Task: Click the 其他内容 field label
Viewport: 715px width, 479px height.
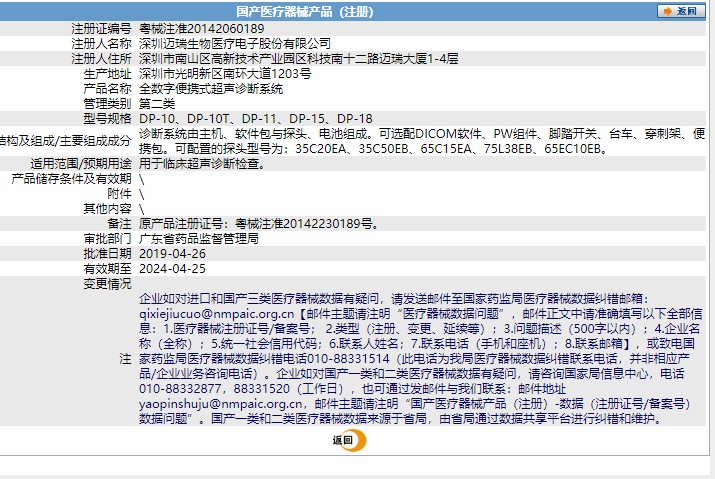Action: [107, 209]
